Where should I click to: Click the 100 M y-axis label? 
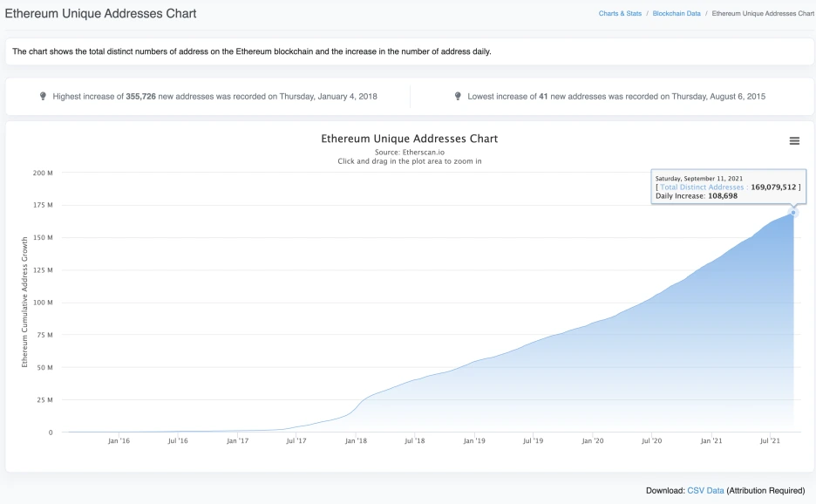pos(43,303)
